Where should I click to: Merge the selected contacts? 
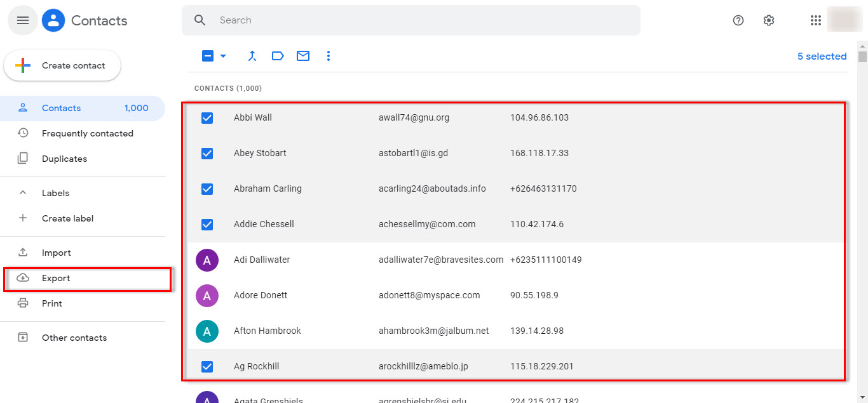point(252,56)
